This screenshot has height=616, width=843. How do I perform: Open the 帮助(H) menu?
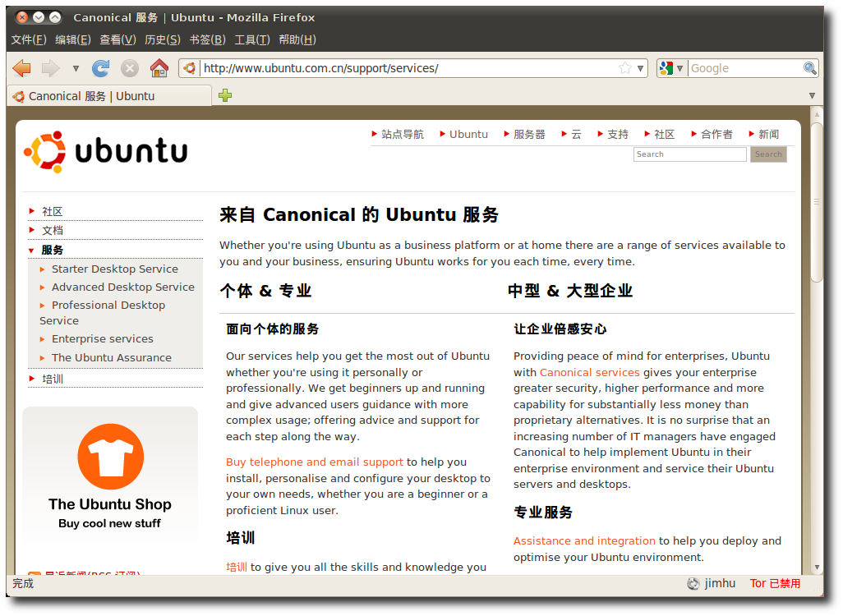pos(297,39)
